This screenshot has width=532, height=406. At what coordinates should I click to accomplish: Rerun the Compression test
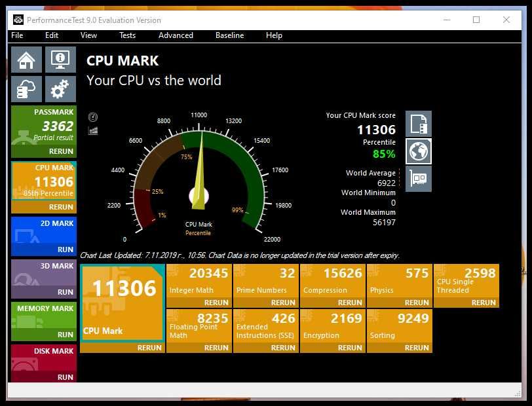click(350, 303)
